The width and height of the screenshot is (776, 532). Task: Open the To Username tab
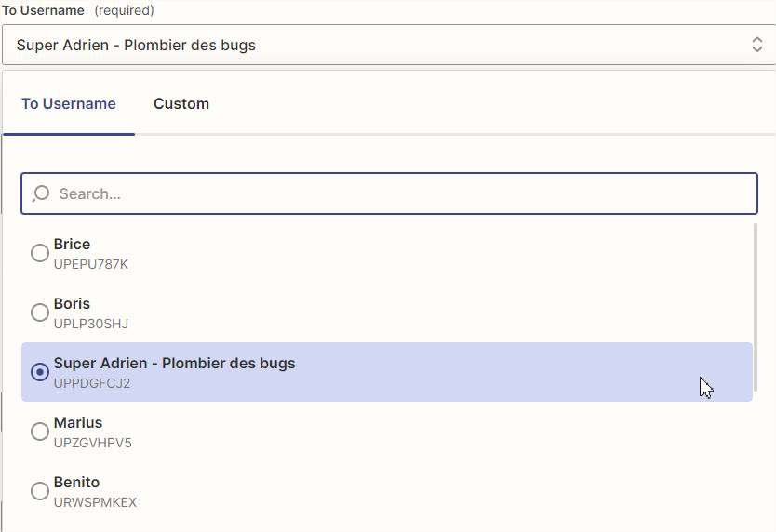coord(69,104)
